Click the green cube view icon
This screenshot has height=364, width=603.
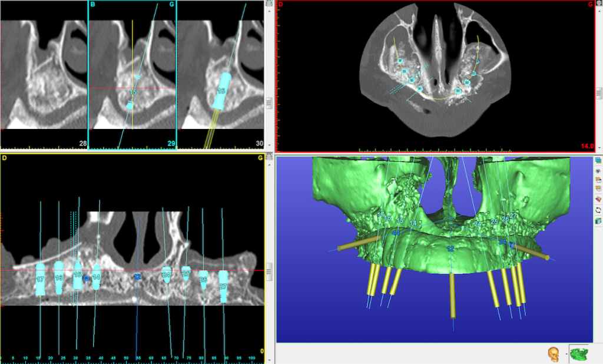tap(599, 220)
